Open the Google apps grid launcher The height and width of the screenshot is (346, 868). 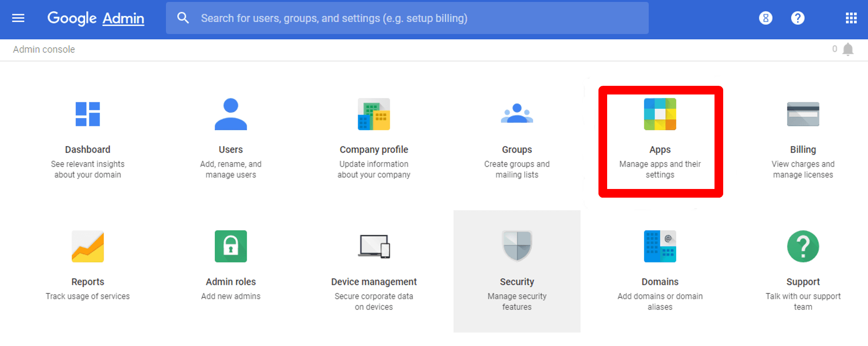pyautogui.click(x=851, y=18)
